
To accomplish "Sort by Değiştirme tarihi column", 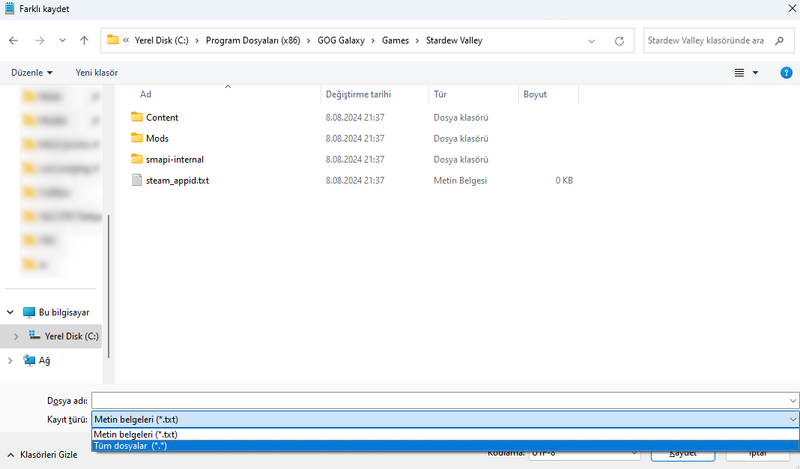I will (358, 94).
